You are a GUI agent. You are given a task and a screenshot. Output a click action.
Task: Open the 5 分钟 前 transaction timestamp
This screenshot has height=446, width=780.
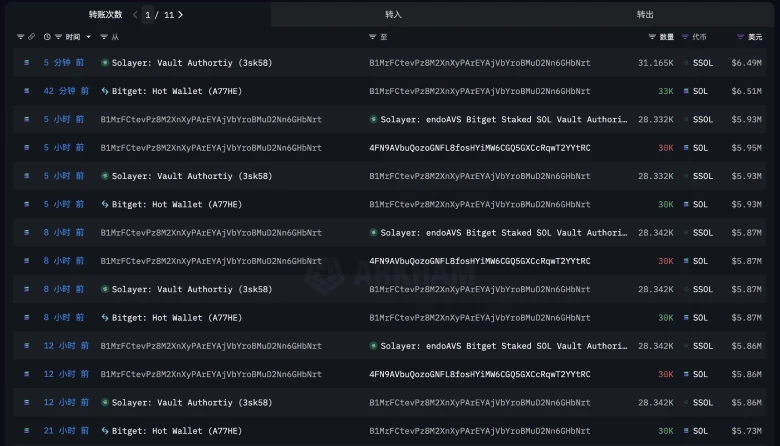click(x=65, y=63)
